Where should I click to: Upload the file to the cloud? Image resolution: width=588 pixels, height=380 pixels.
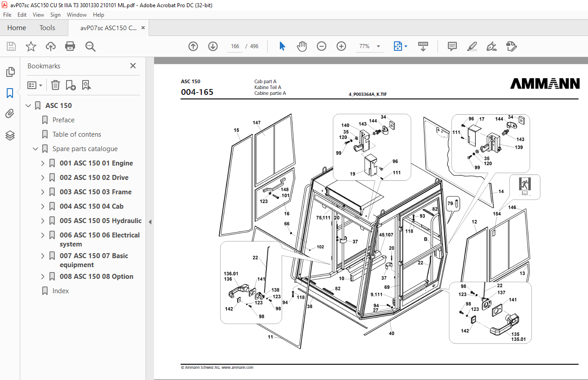pos(51,46)
